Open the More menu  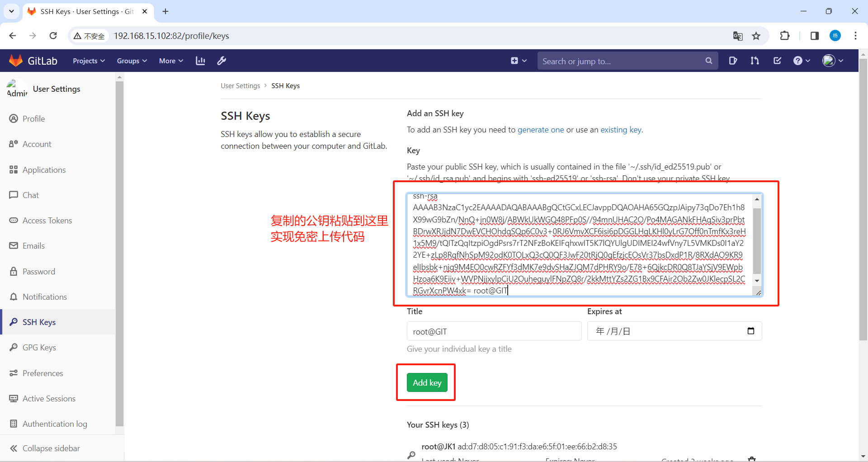pyautogui.click(x=170, y=61)
